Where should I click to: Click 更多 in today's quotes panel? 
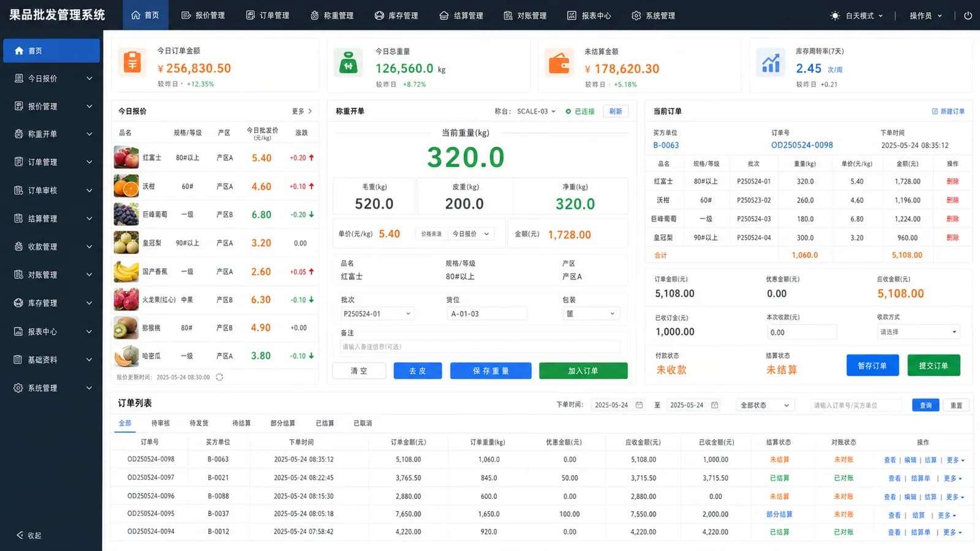tap(301, 111)
